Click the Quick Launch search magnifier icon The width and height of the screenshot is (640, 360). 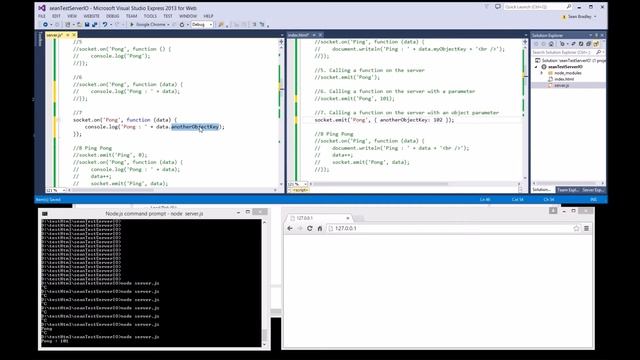(x=569, y=7)
